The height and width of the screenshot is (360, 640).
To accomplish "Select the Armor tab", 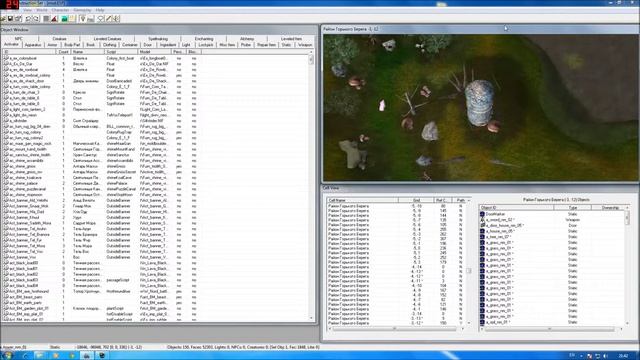I will (52, 45).
